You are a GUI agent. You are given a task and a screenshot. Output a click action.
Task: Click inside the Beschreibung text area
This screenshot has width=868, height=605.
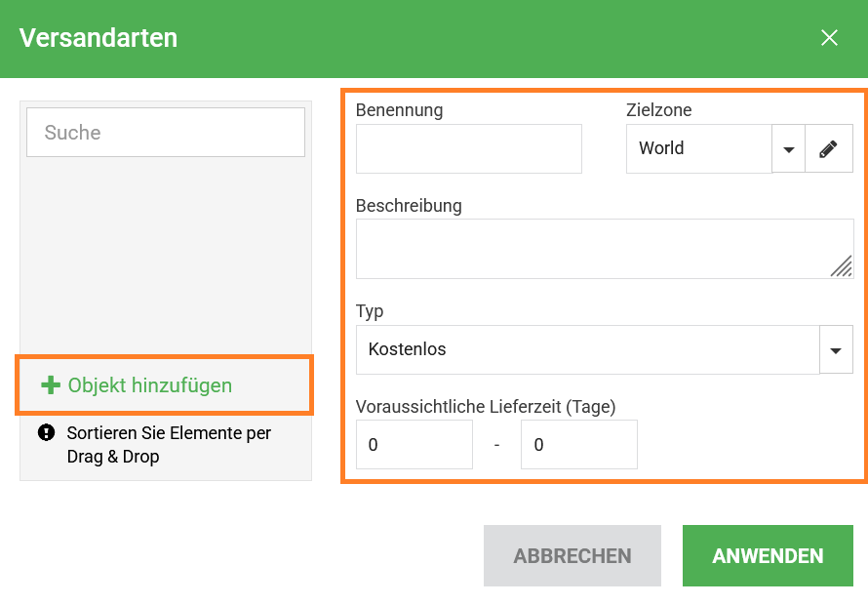click(595, 249)
